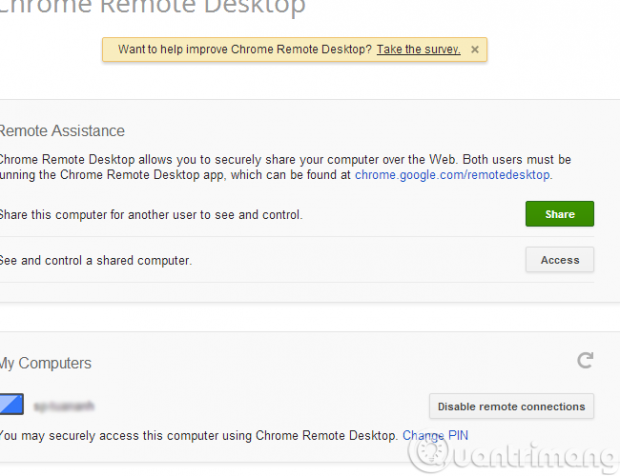Select the blurred computer name entry

point(64,406)
